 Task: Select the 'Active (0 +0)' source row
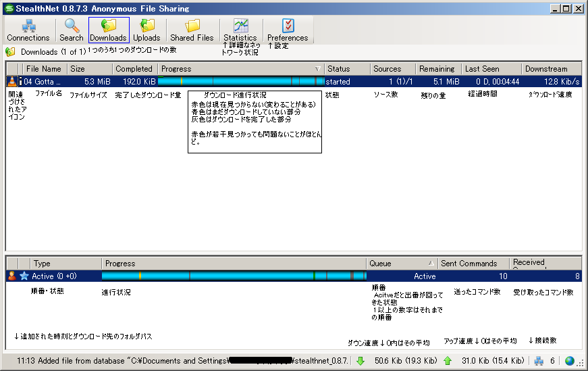54,276
